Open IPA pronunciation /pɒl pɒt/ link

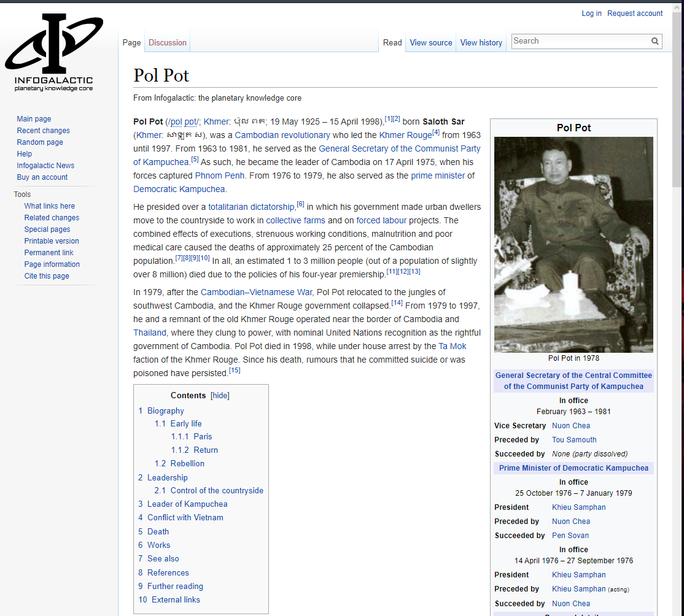click(x=183, y=121)
